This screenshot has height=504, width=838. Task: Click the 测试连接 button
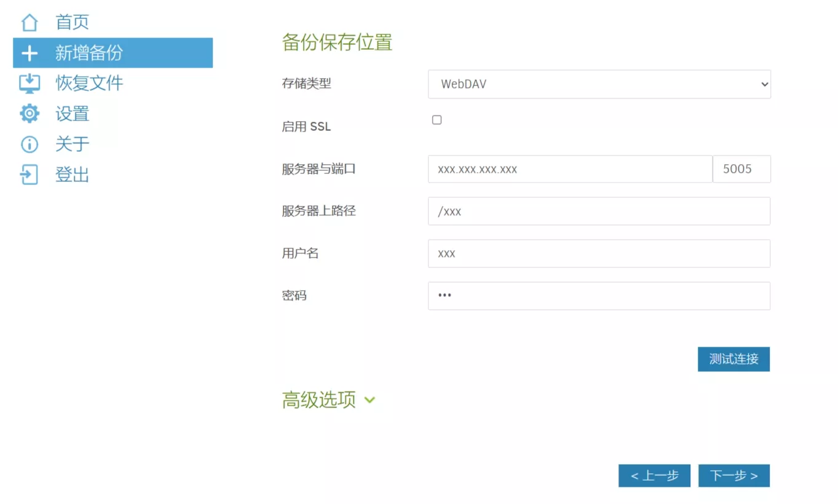pos(733,360)
